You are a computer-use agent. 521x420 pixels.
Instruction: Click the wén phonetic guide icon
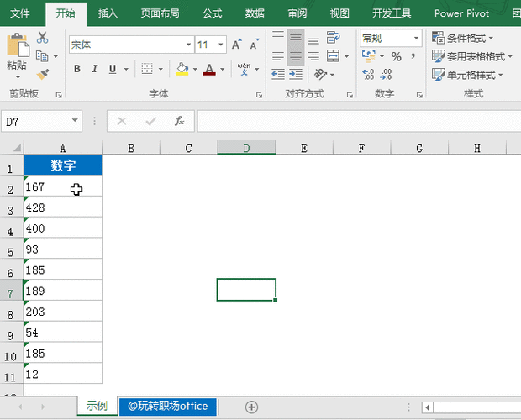point(244,69)
